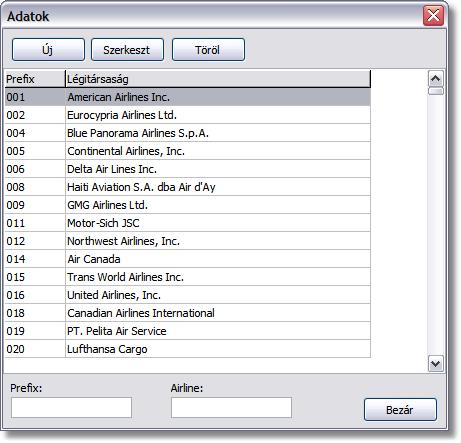This screenshot has height=443, width=461.
Task: Select Trans World Airlines Inc. row
Action: [x=188, y=277]
